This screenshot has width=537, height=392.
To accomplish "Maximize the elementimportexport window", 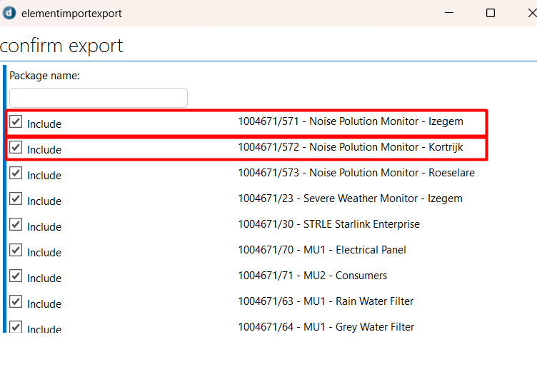I will click(491, 13).
